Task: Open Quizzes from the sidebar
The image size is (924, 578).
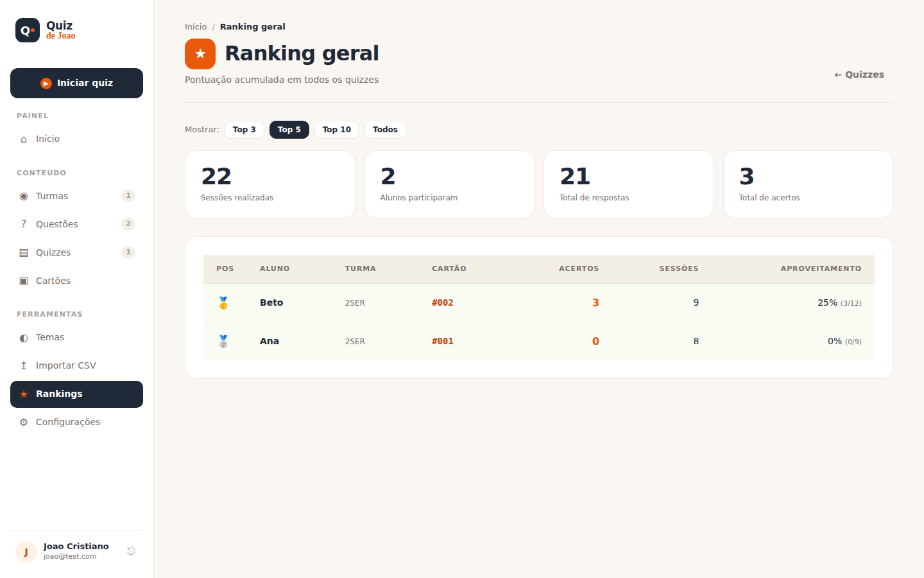Action: pyautogui.click(x=76, y=252)
